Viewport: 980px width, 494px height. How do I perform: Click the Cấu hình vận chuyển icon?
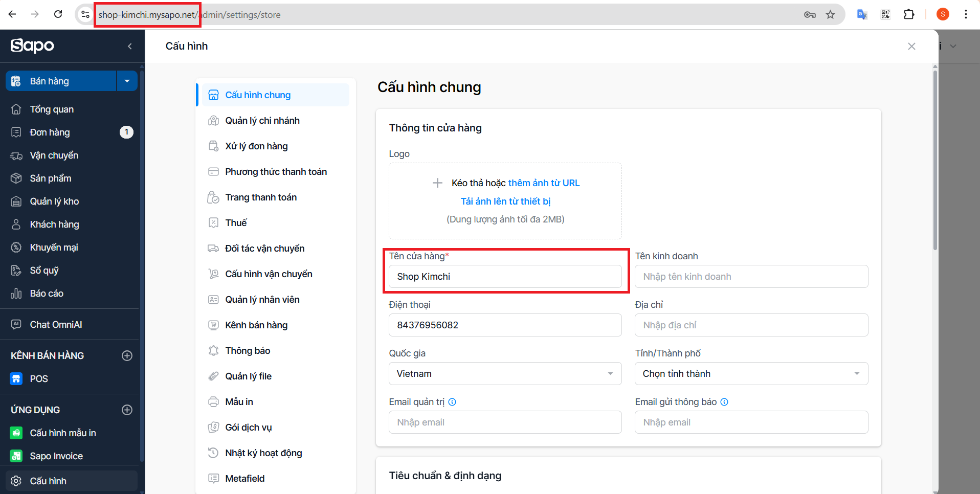pos(213,274)
